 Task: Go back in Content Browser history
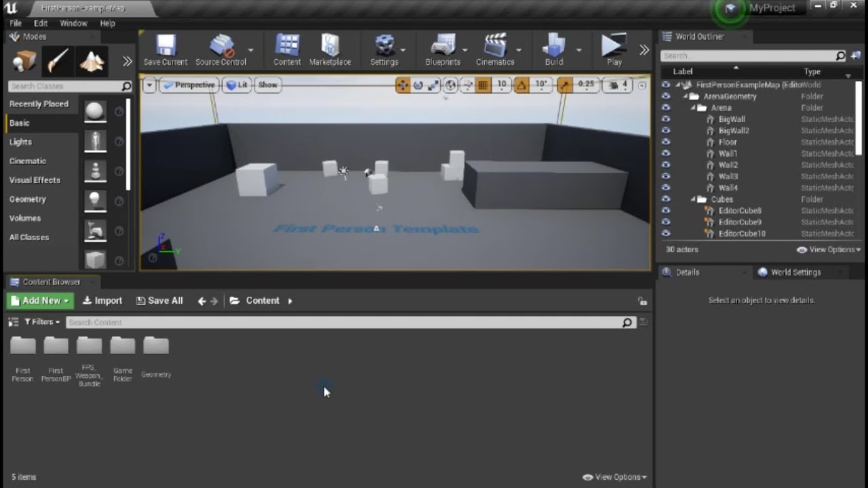tap(201, 301)
